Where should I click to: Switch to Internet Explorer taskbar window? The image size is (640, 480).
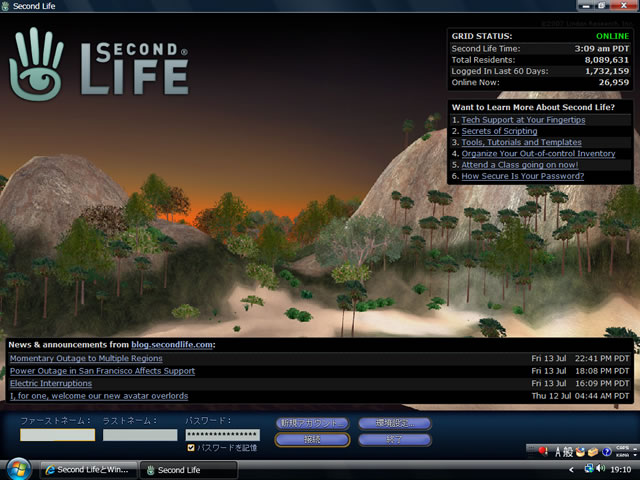coord(87,469)
